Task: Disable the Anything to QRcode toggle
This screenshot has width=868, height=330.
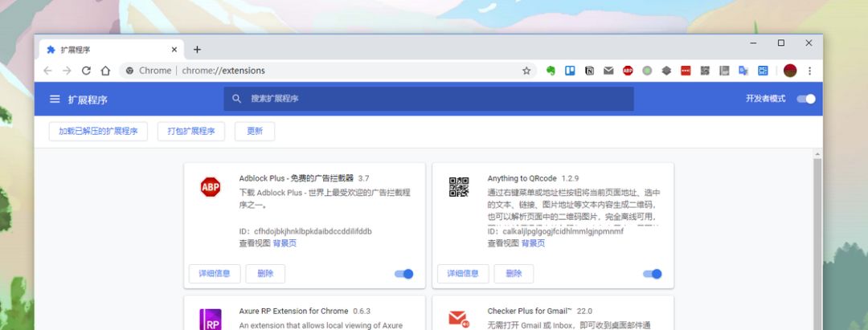Action: (653, 274)
